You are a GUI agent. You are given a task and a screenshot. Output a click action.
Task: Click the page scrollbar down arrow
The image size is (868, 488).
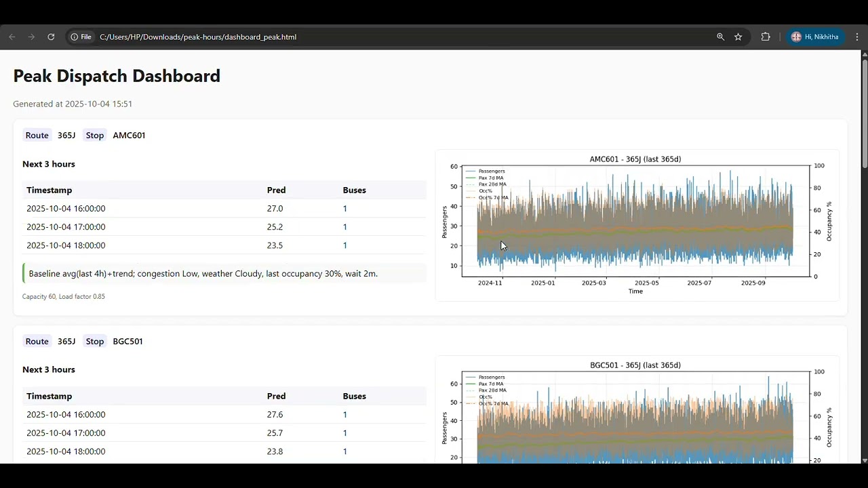pyautogui.click(x=865, y=460)
